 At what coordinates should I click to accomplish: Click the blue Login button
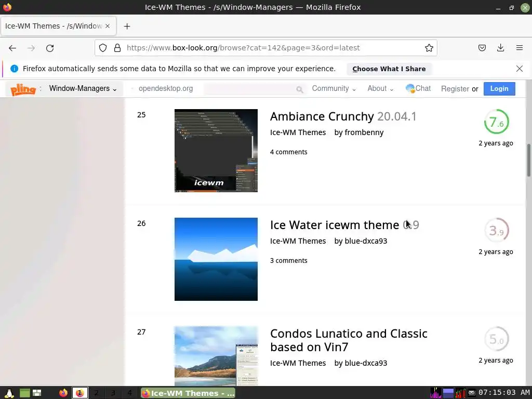(x=499, y=88)
